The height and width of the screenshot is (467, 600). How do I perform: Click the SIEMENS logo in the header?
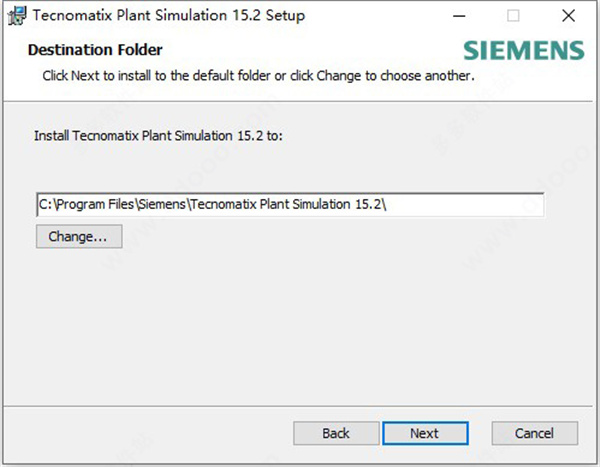point(524,51)
